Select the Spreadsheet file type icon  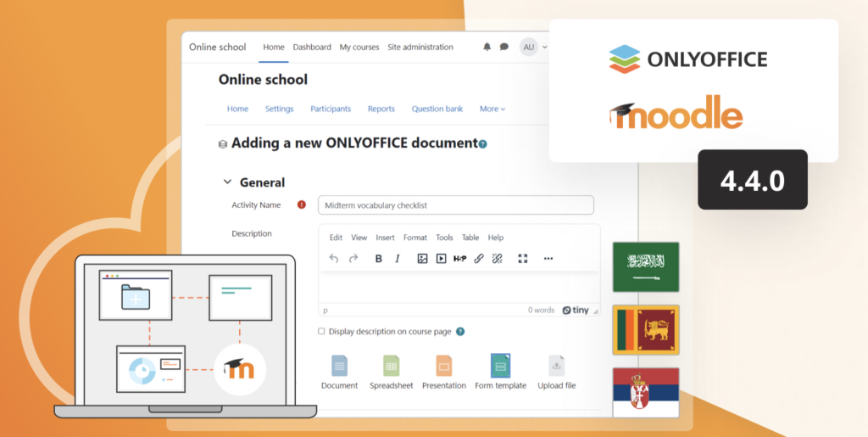[391, 367]
